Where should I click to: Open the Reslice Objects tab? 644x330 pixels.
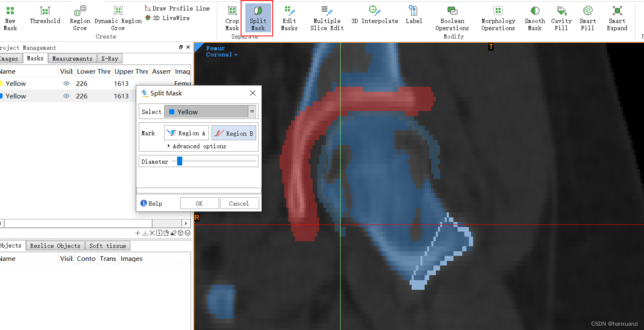pyautogui.click(x=55, y=246)
